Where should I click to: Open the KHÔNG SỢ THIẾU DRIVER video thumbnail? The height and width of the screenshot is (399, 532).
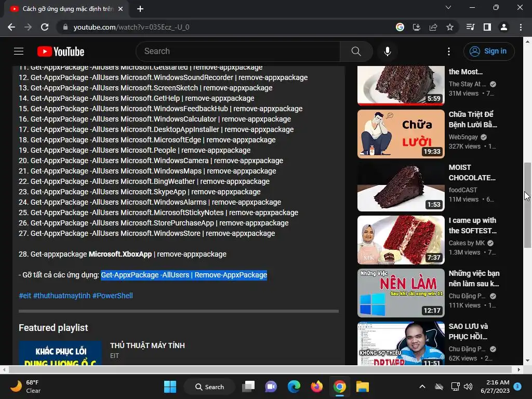tap(401, 343)
